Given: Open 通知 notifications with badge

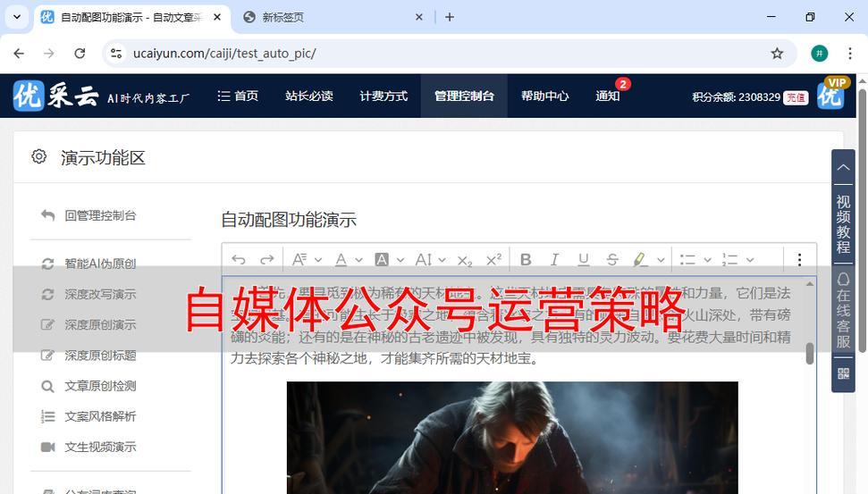Looking at the screenshot, I should (608, 96).
